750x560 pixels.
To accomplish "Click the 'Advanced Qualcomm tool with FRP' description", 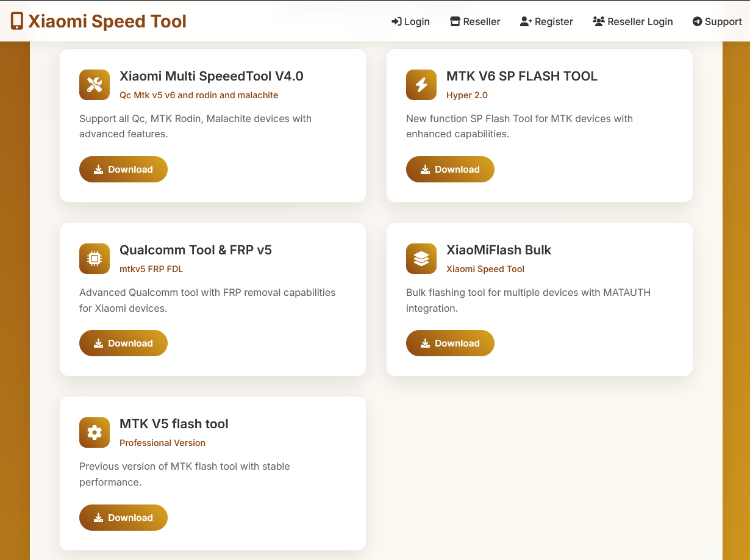I will tap(207, 300).
